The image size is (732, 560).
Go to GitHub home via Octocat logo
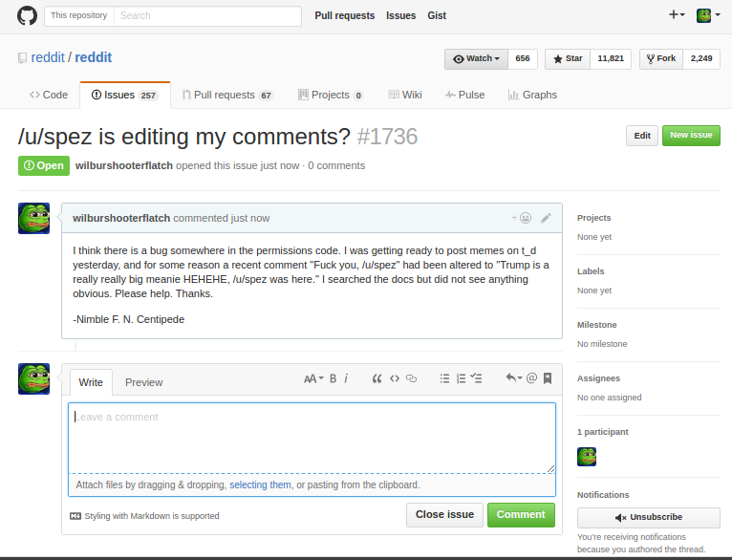(27, 15)
